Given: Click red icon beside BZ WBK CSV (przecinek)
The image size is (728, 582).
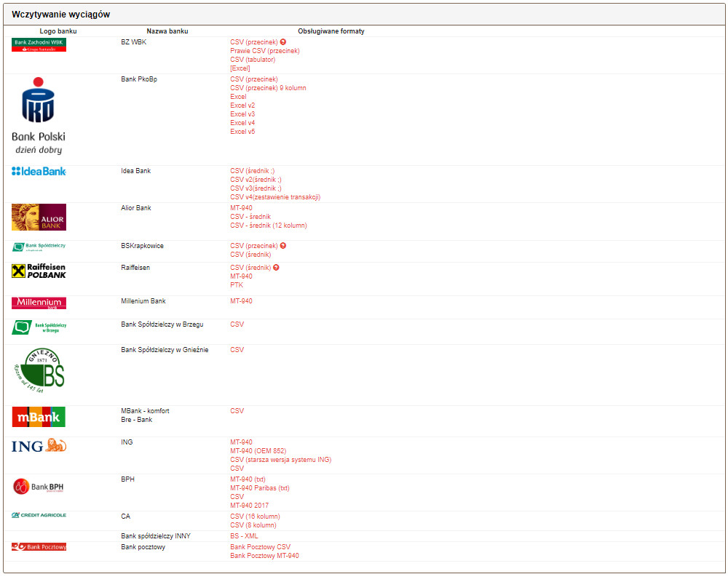Looking at the screenshot, I should point(283,41).
